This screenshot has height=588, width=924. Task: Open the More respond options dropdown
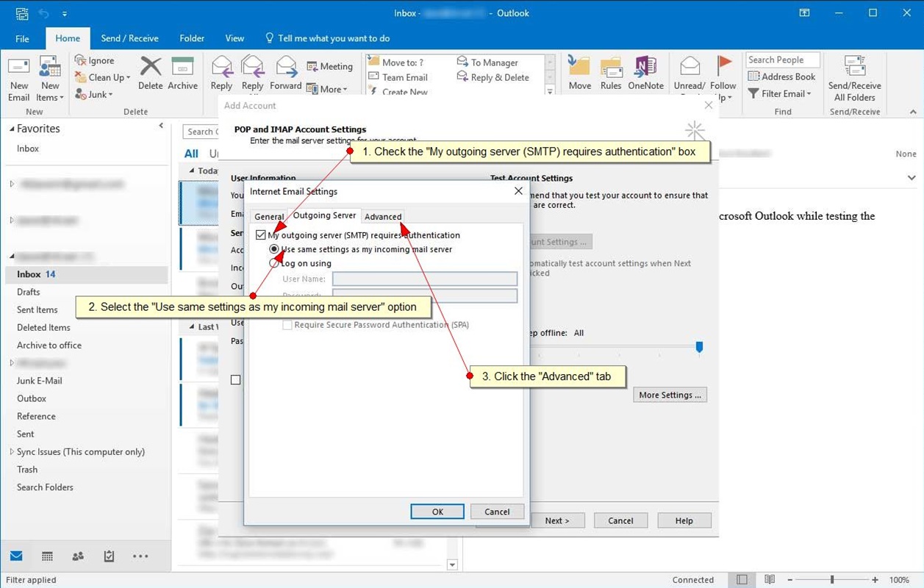327,89
